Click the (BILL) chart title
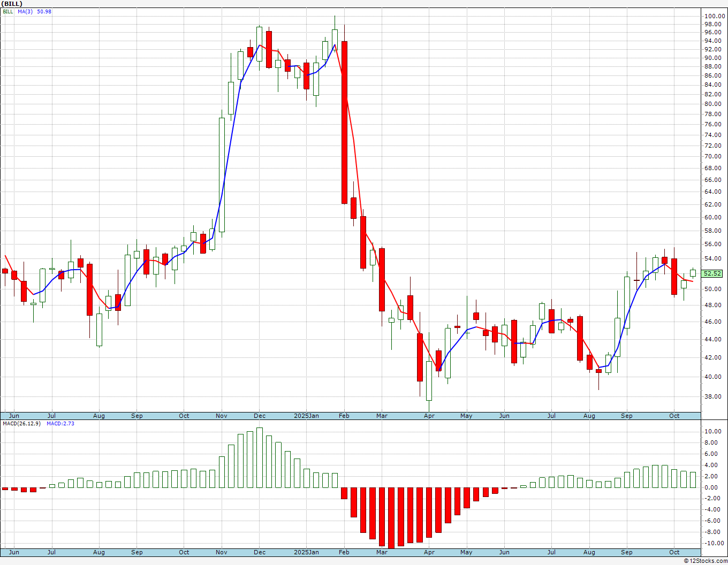Screen dimensions: 728x565 (11, 4)
